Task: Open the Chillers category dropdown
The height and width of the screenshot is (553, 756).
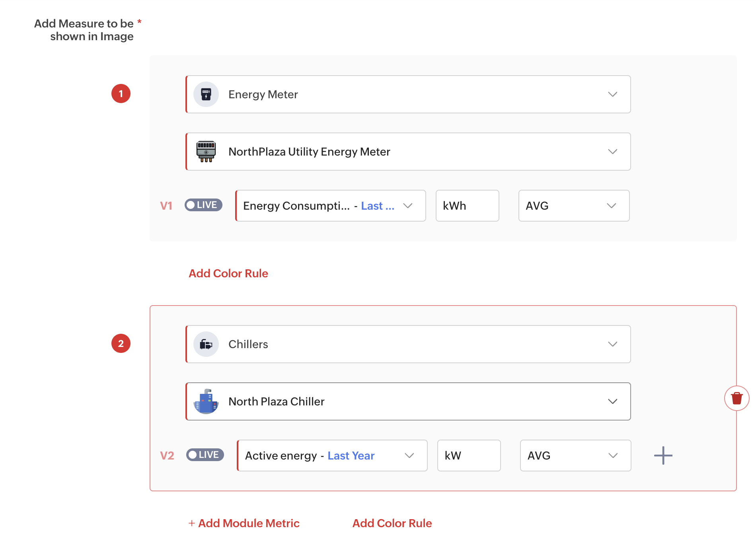Action: pyautogui.click(x=612, y=344)
